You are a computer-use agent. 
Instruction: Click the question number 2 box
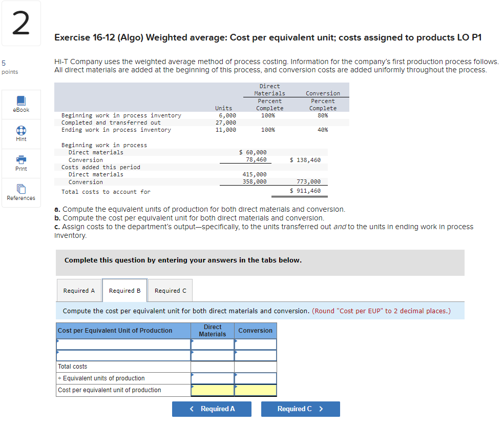[x=21, y=23]
